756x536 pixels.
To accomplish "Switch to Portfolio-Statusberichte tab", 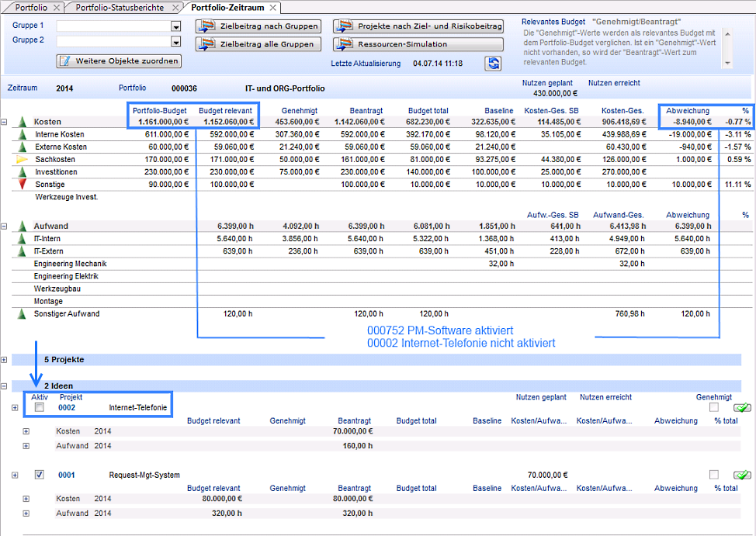I will 120,7.
